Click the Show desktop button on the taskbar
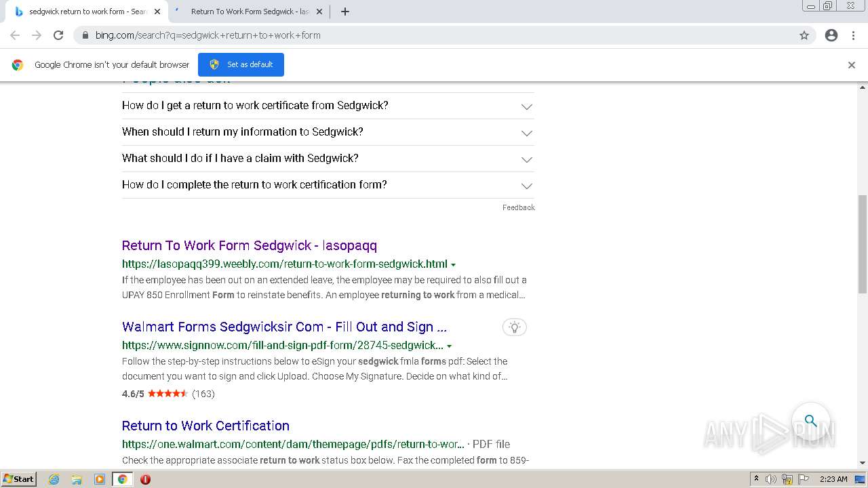868x488 pixels. coord(860,479)
